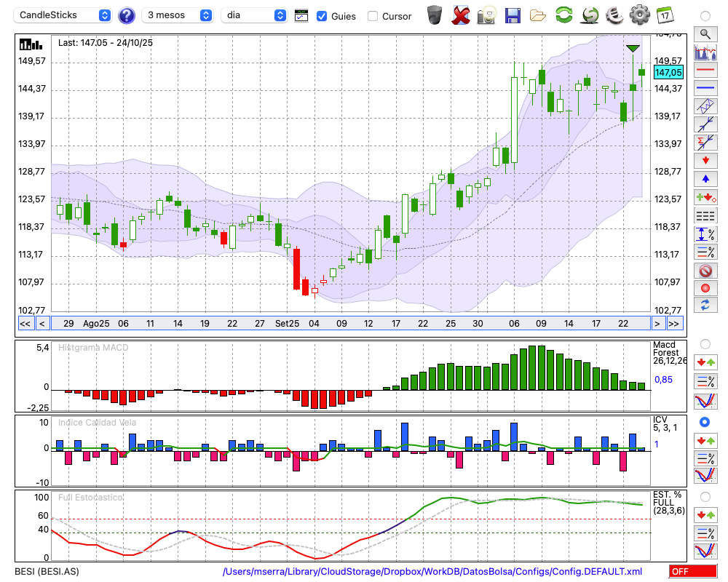Select the radio button beside Estocastico panel

coord(705,496)
